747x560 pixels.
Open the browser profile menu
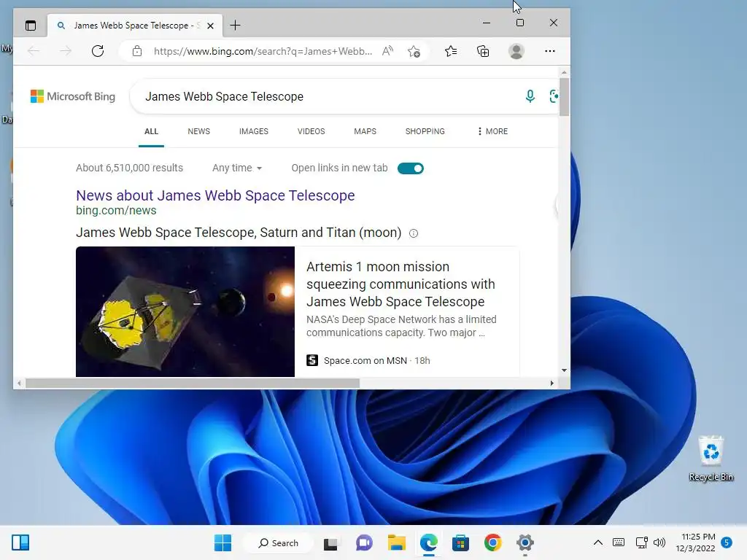click(x=516, y=51)
